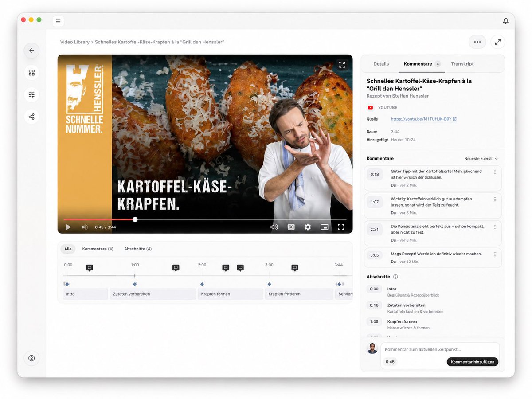Select the Krapfen formen timeline segment
The height and width of the screenshot is (399, 532).
(231, 294)
